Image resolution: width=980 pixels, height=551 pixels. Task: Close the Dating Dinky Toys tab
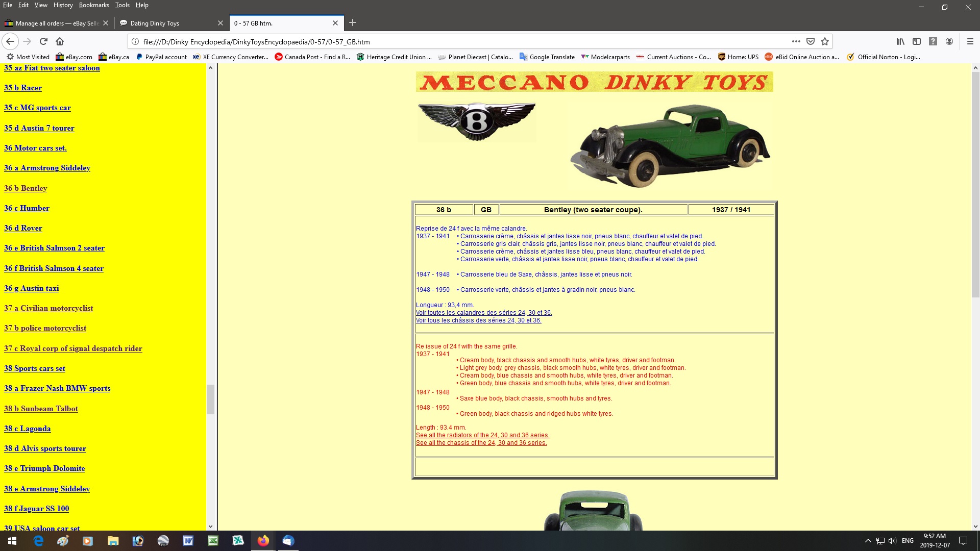tap(220, 23)
